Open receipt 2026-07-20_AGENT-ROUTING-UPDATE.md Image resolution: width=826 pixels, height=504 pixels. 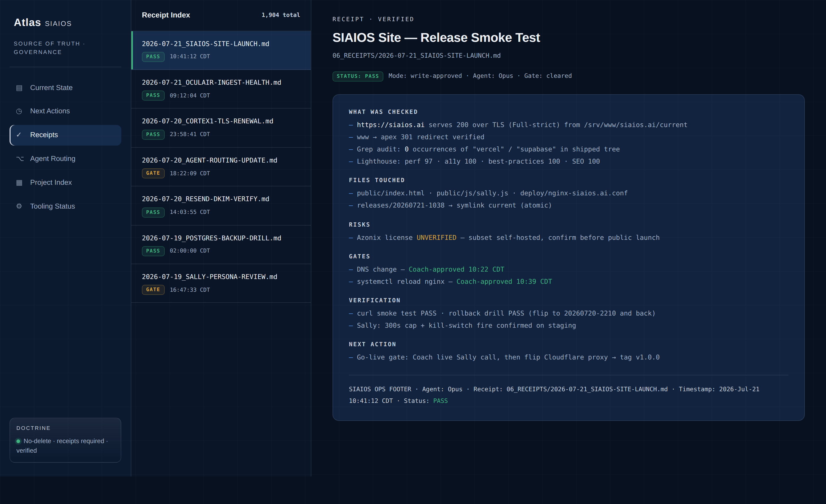coord(221,166)
